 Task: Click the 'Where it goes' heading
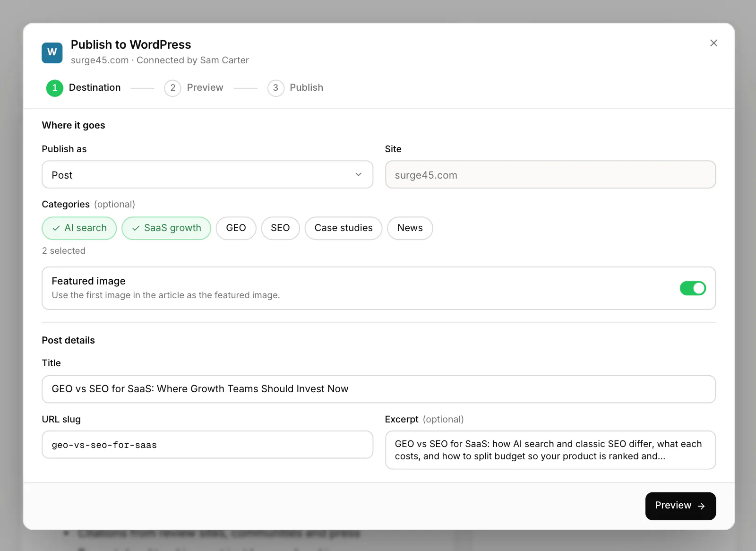pyautogui.click(x=74, y=125)
